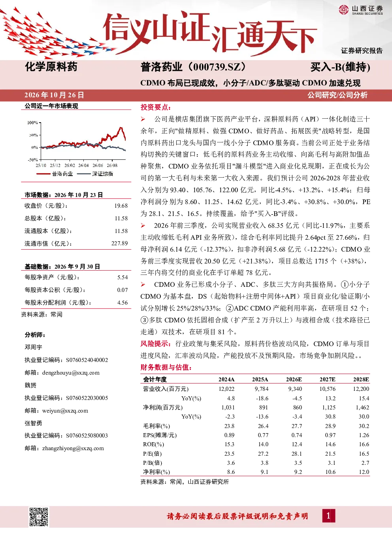Viewport: 392px width, 555px height.
Task: Click the 普洛药业 chart legend entry
Action: click(55, 174)
